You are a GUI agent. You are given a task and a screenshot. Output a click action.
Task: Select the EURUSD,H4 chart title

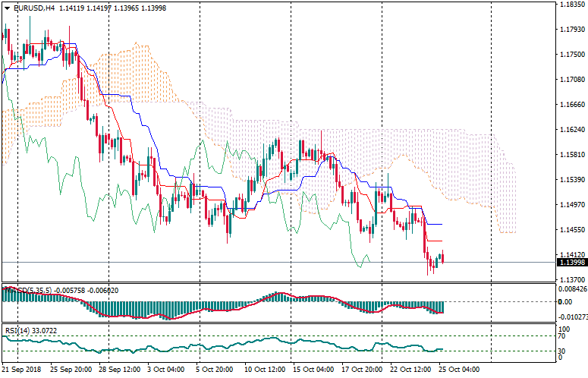click(34, 8)
